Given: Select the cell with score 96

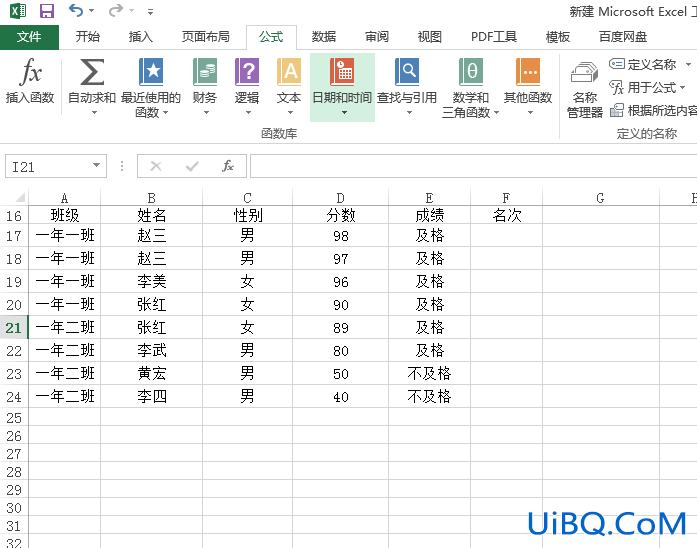Looking at the screenshot, I should point(340,281).
